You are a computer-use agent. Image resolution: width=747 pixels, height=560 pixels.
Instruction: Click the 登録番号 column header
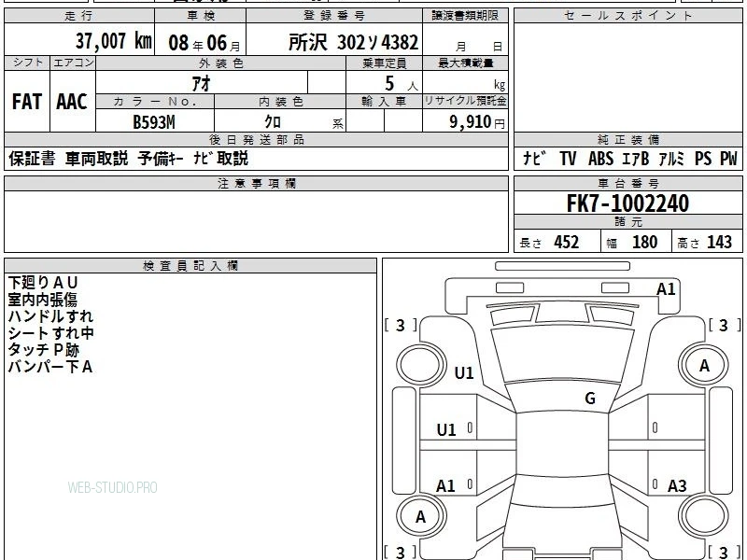(x=334, y=16)
